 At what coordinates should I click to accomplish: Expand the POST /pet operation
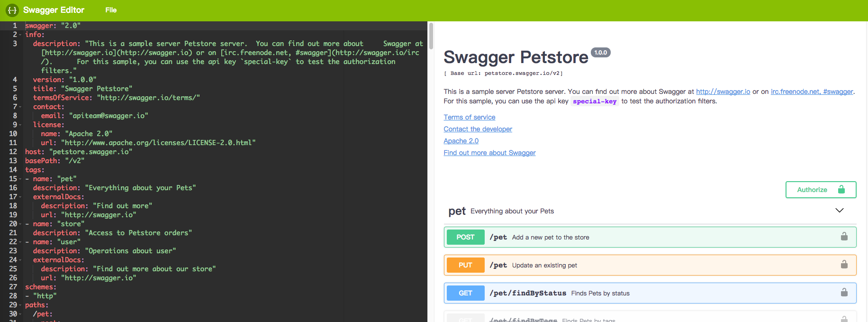[x=650, y=237]
